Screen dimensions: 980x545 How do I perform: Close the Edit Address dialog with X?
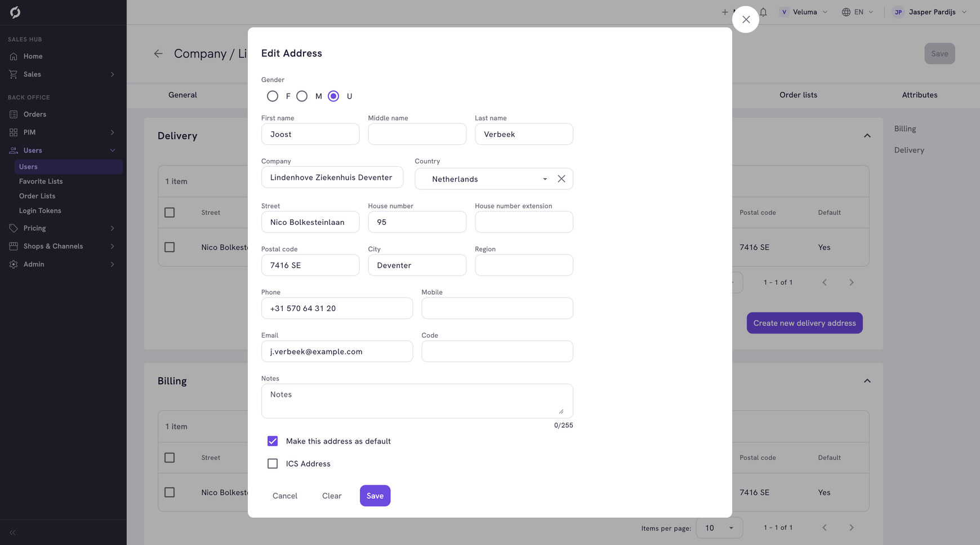point(746,20)
